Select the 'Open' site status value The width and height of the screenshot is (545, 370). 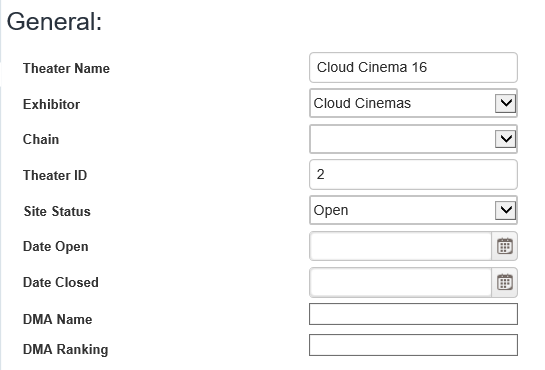pos(331,211)
